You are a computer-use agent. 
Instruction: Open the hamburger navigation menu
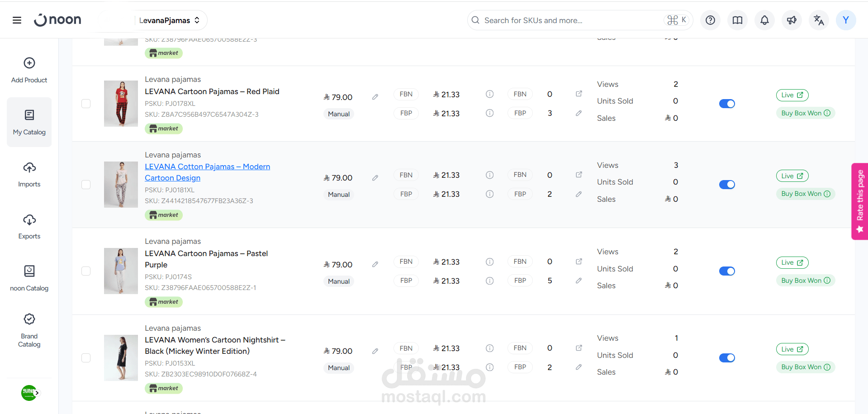(17, 20)
